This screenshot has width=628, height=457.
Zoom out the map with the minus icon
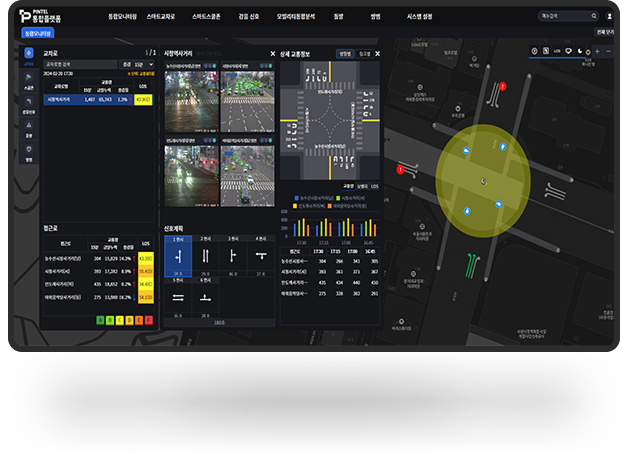coord(609,50)
